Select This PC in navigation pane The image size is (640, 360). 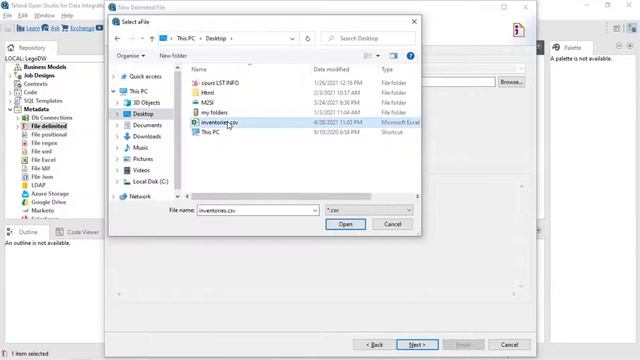138,91
